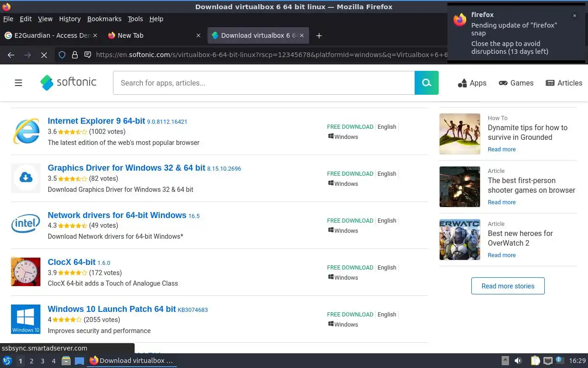Click FREE DOWNLOAD for Windows 10 Launch Patch
Screen dimensions: 588x368
(350, 315)
